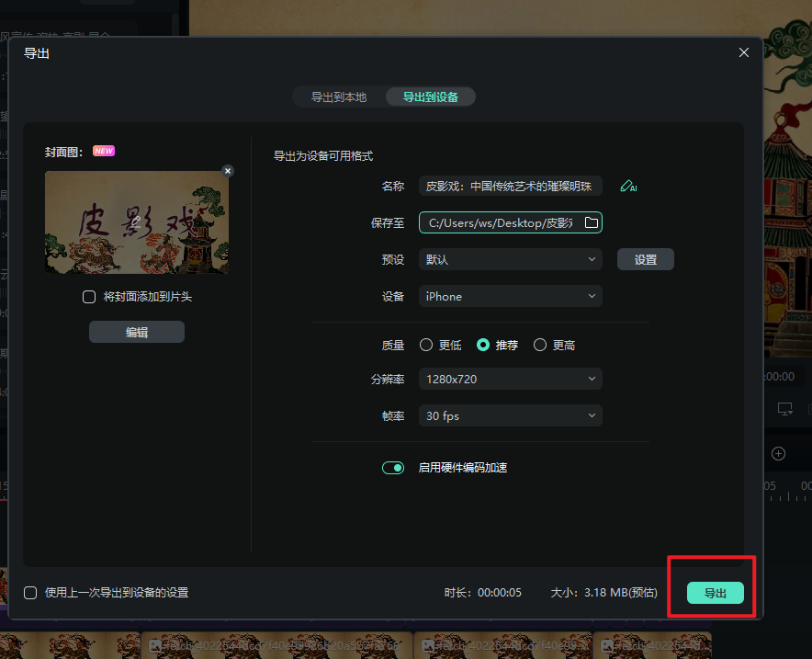This screenshot has width=812, height=659.
Task: Click the 导出为设备可用格式 heading
Action: (323, 156)
